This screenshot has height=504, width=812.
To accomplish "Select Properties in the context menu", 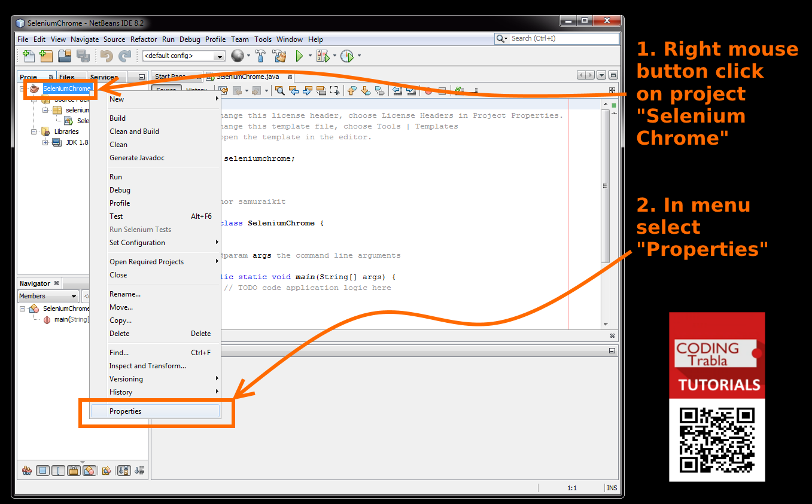I will pos(156,411).
